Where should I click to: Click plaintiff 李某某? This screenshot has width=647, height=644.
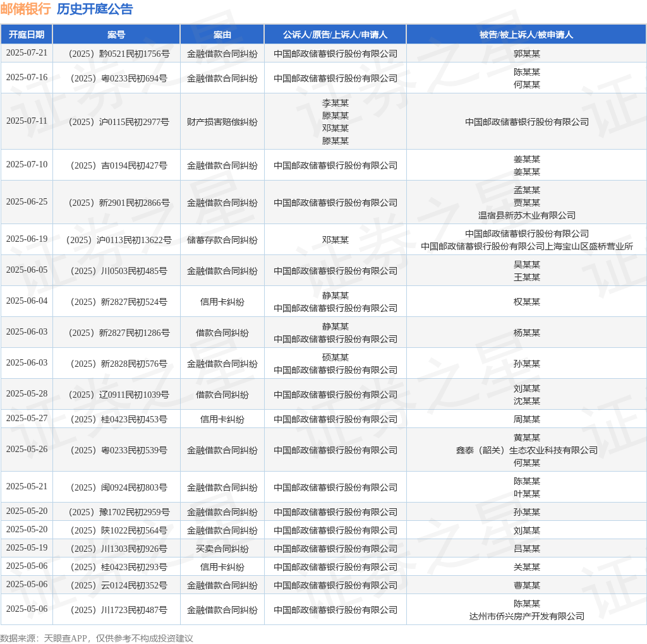pyautogui.click(x=335, y=103)
